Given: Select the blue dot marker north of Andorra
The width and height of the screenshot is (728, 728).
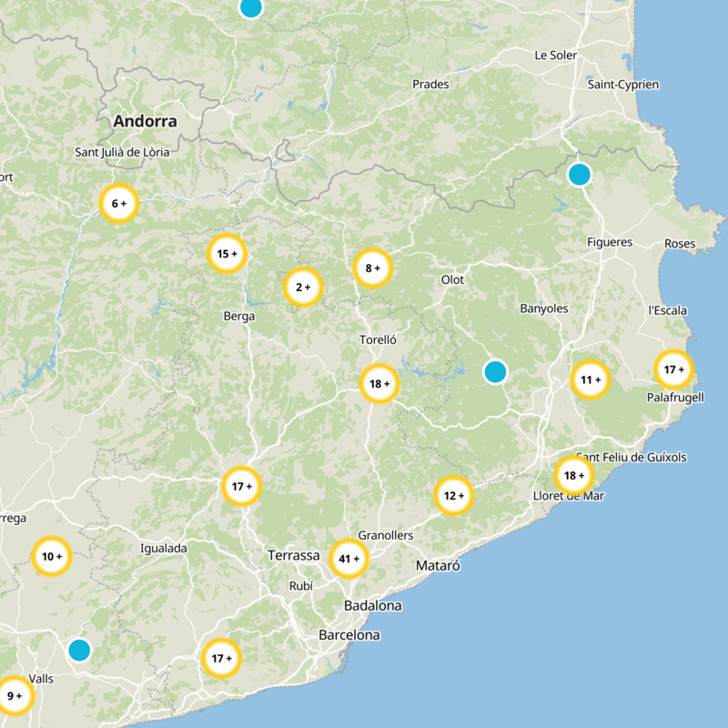Looking at the screenshot, I should click(x=251, y=6).
